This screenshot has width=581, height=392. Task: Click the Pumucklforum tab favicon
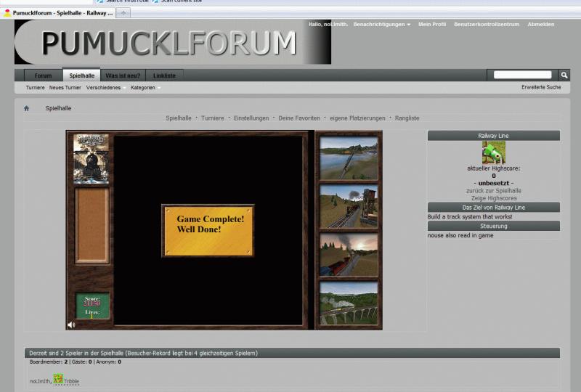coord(7,13)
